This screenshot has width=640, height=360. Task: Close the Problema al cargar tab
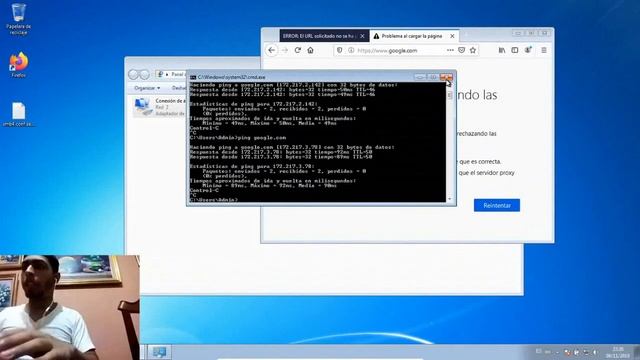pyautogui.click(x=452, y=36)
